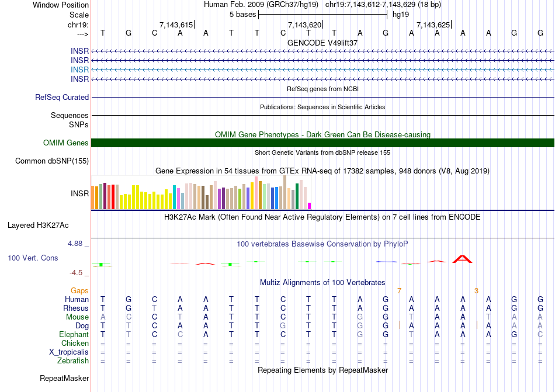Click the Gaps label in alignment track
This screenshot has width=555, height=392.
[79, 290]
